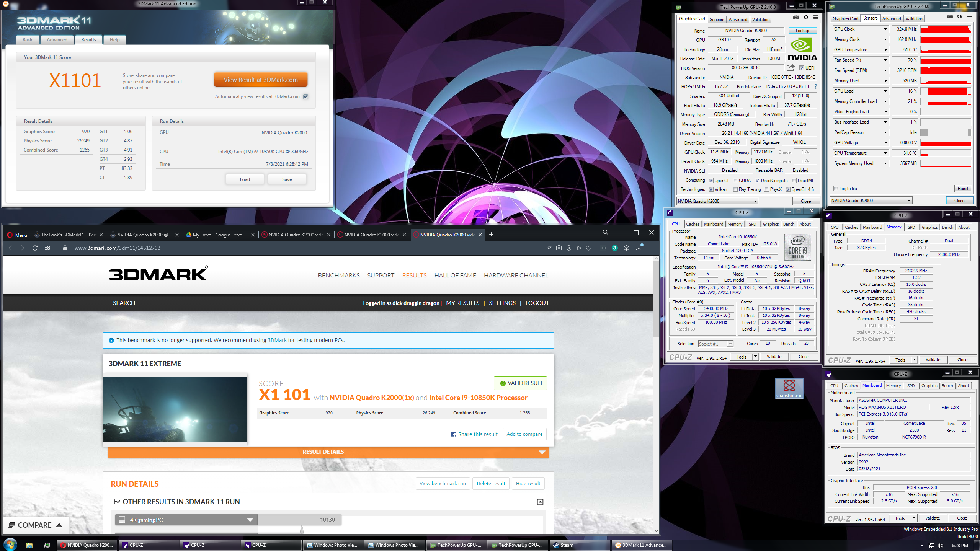Switch to My Drive - Google Drive browser tab

(220, 235)
